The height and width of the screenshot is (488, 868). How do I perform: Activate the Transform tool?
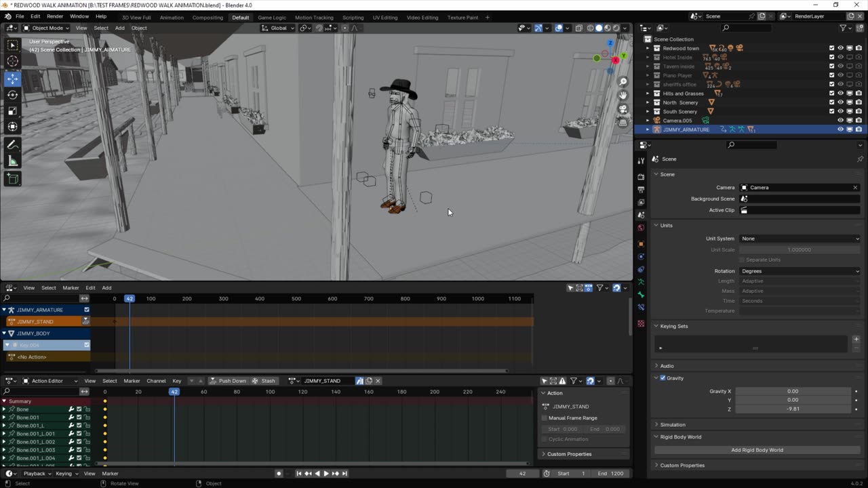(x=12, y=127)
